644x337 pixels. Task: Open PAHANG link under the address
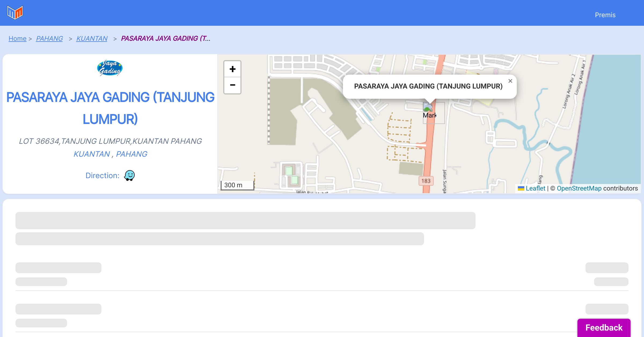tap(131, 154)
